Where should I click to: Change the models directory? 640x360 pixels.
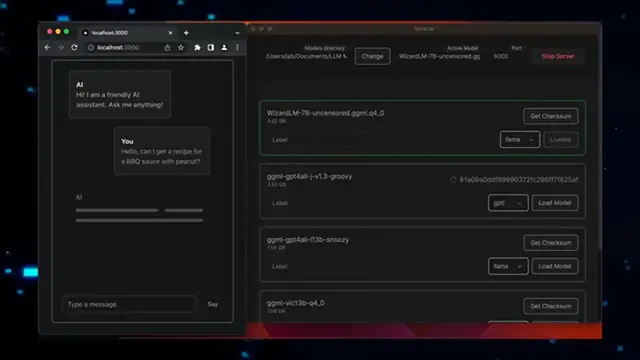[x=372, y=56]
